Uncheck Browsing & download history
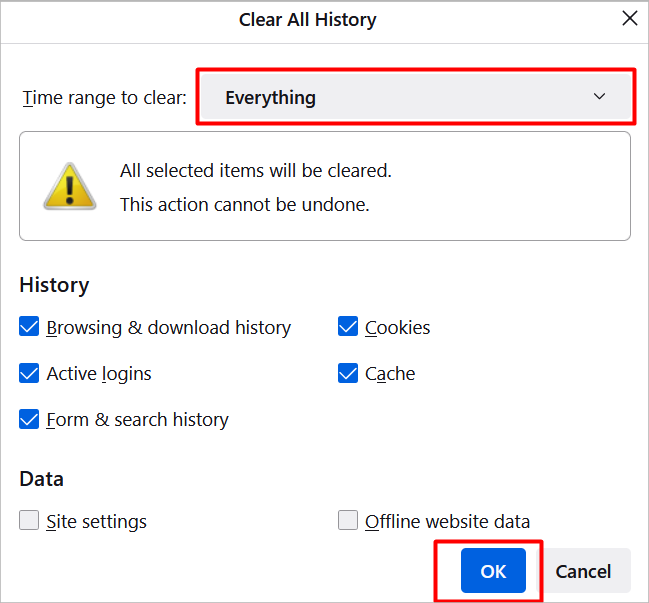Screen dimensions: 649x603 [30, 327]
